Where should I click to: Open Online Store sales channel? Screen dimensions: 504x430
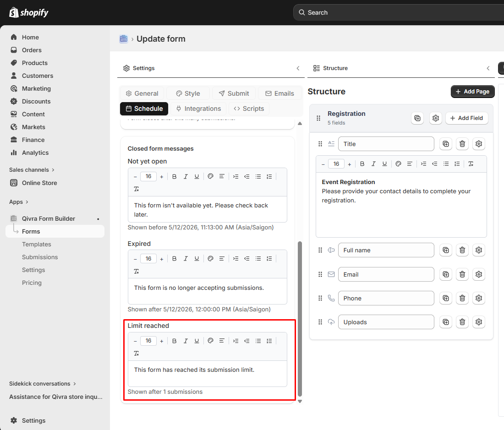(39, 183)
